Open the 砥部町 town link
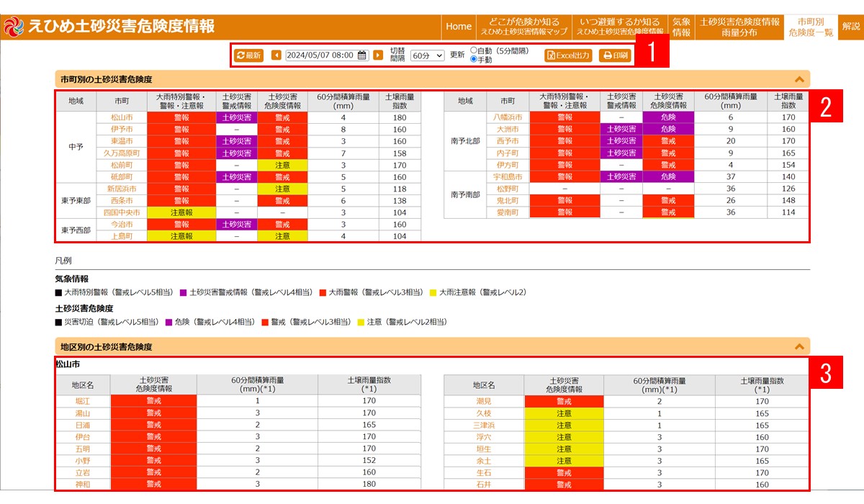Viewport: 864px width, 504px height. pos(122,177)
